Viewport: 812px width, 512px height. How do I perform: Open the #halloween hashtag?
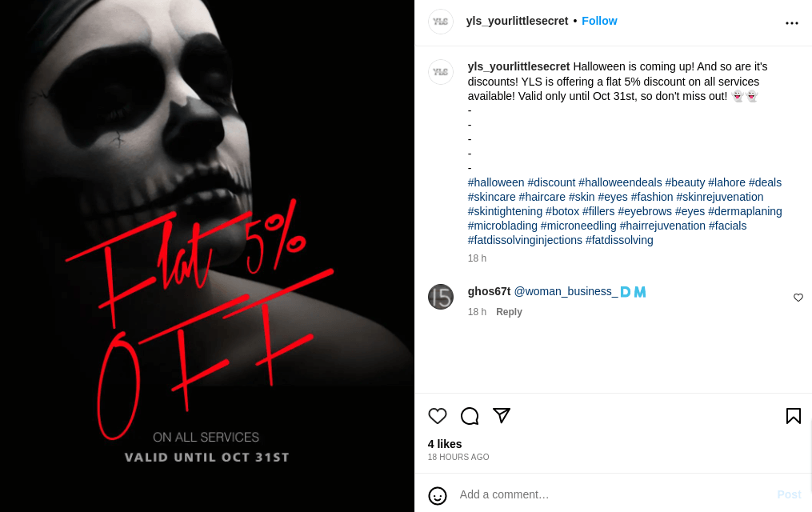click(495, 182)
